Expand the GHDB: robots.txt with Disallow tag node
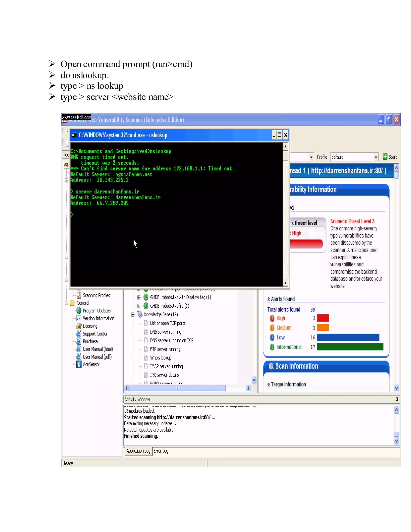Viewport: 411px width, 532px height. (x=138, y=297)
